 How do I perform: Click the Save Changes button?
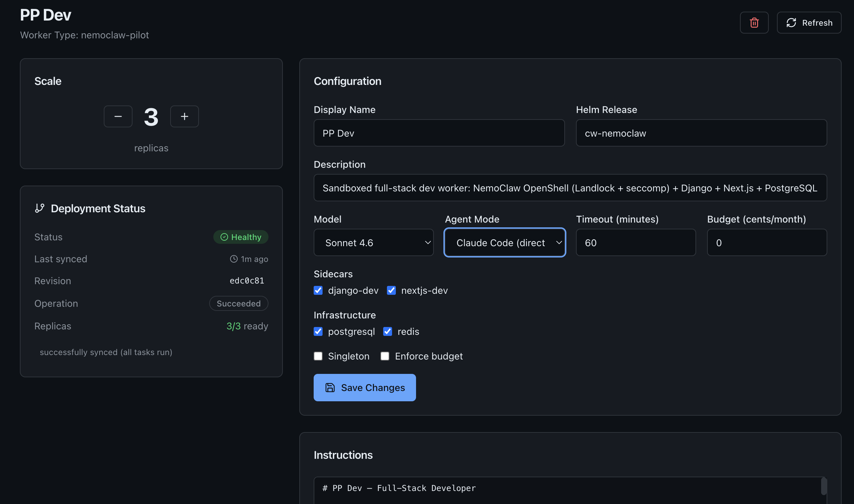click(x=365, y=388)
